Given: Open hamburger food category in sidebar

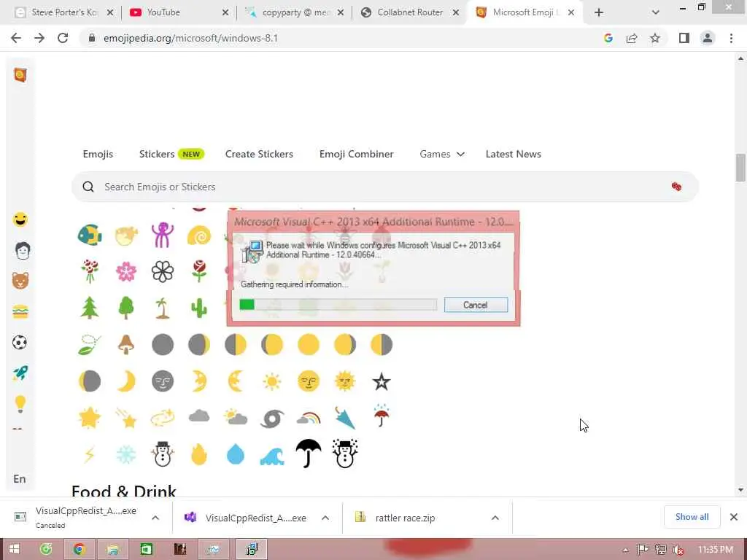Looking at the screenshot, I should pyautogui.click(x=20, y=312).
